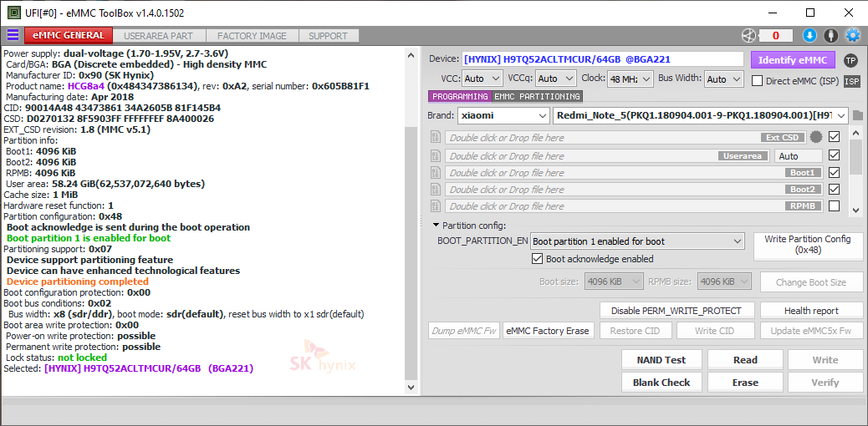This screenshot has width=868, height=426.
Task: Open the disabled Boot size dropdown
Action: click(x=614, y=281)
